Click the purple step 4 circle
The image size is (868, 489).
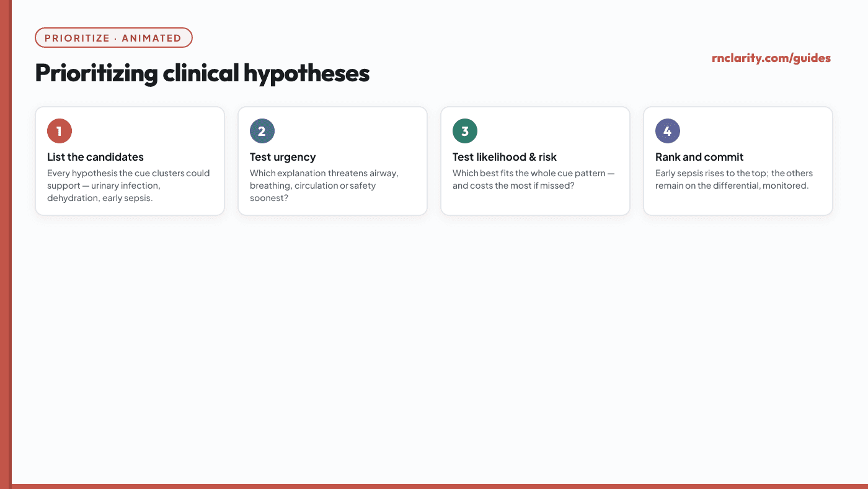[x=668, y=131]
